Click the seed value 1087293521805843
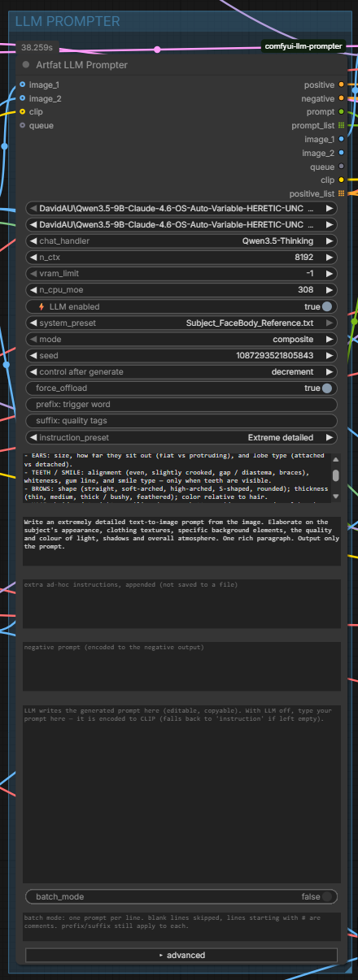358x980 pixels. 275,355
